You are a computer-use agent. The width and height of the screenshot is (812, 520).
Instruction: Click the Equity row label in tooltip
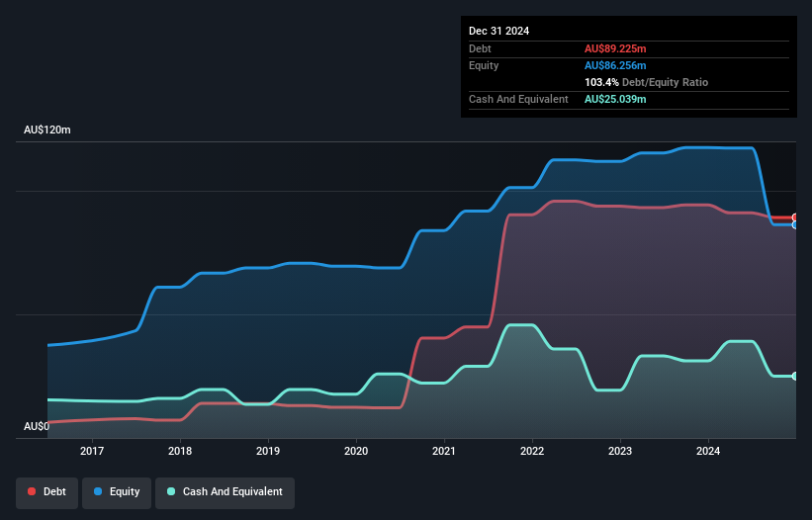coord(484,65)
